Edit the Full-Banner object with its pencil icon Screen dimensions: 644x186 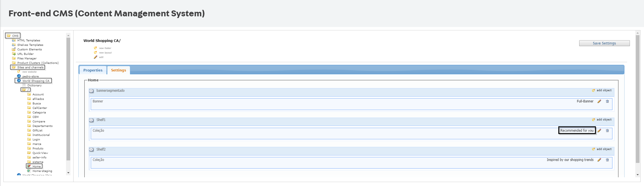pyautogui.click(x=599, y=101)
